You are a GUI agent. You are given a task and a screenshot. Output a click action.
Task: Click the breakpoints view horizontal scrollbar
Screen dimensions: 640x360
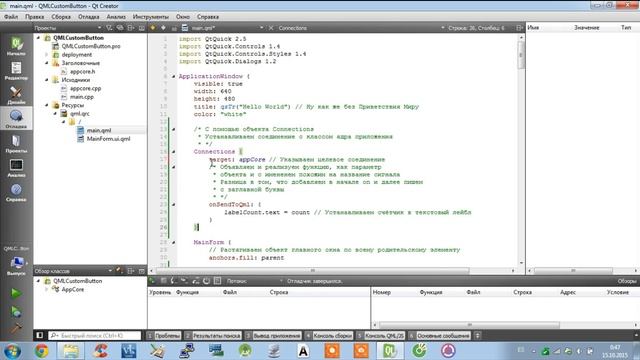point(469,325)
